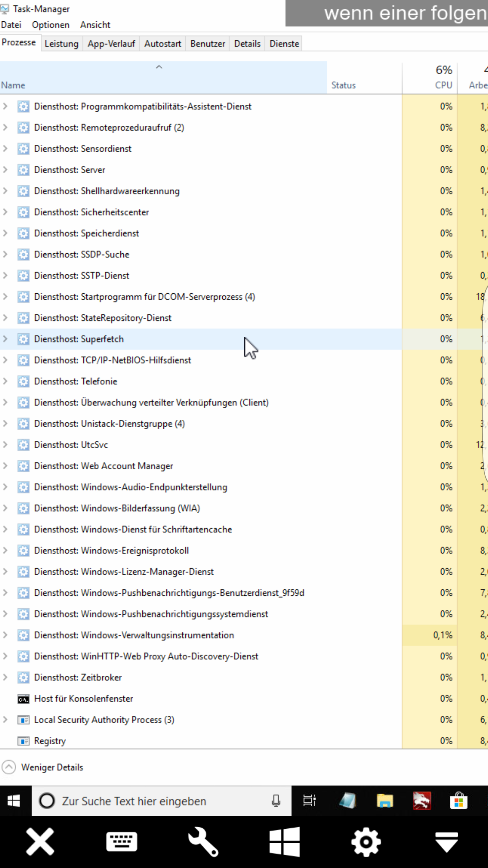The image size is (488, 868).
Task: Collapse the toolbar with the down-arrow icon
Action: (447, 842)
